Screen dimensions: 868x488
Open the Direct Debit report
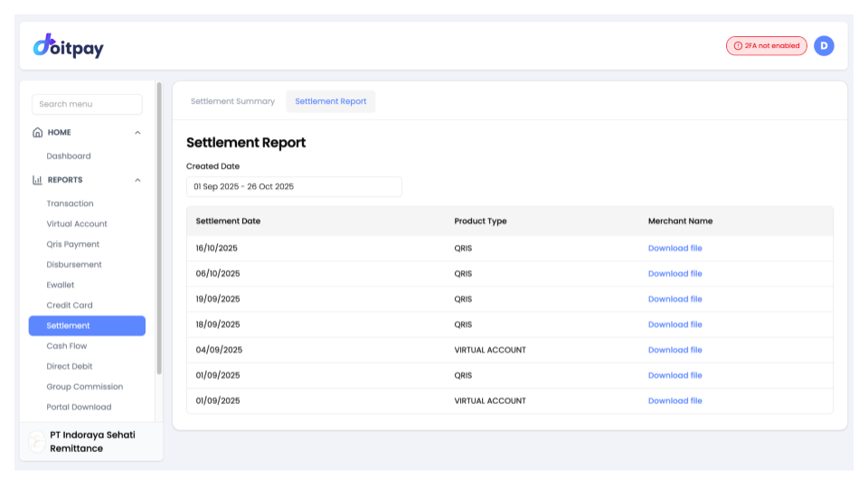point(70,366)
